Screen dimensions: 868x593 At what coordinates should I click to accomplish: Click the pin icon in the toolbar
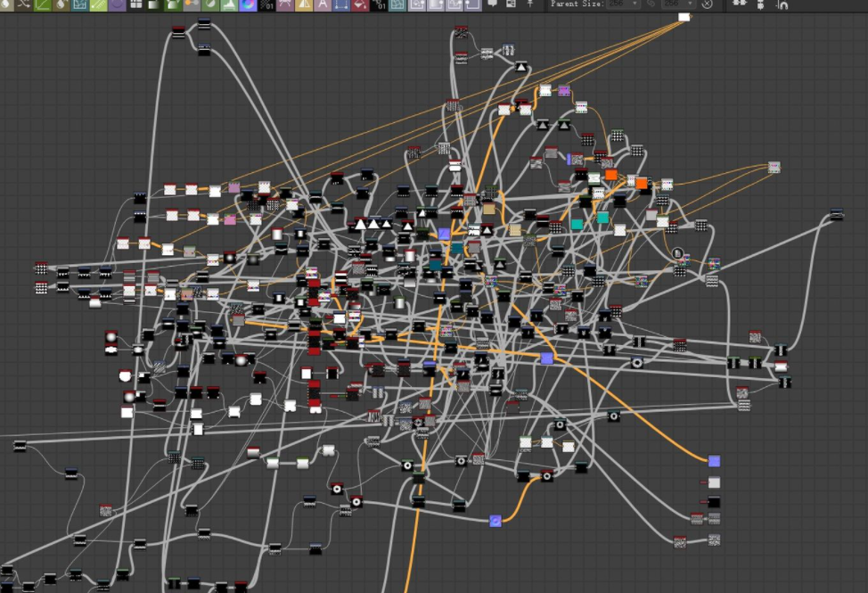point(530,4)
